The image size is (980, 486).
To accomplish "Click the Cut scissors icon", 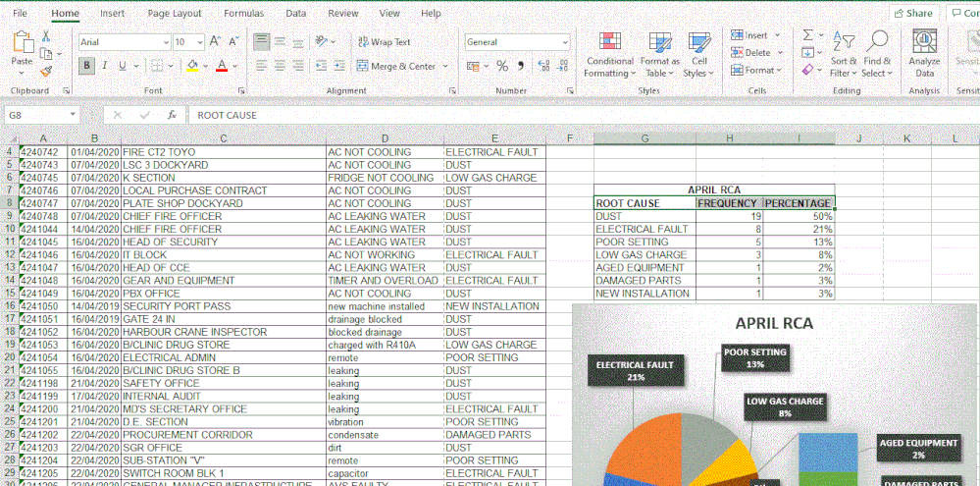I will click(x=46, y=37).
